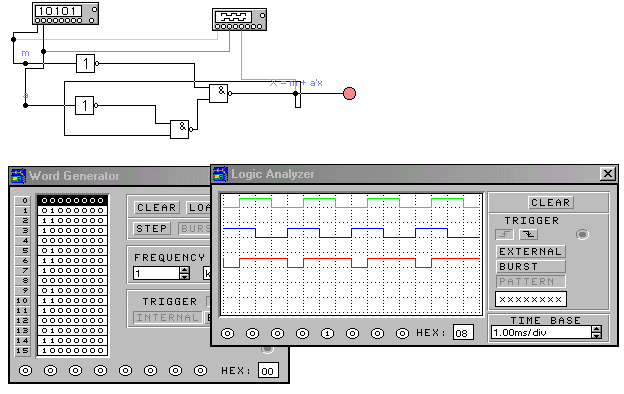Click the red output probe indicator

click(349, 94)
